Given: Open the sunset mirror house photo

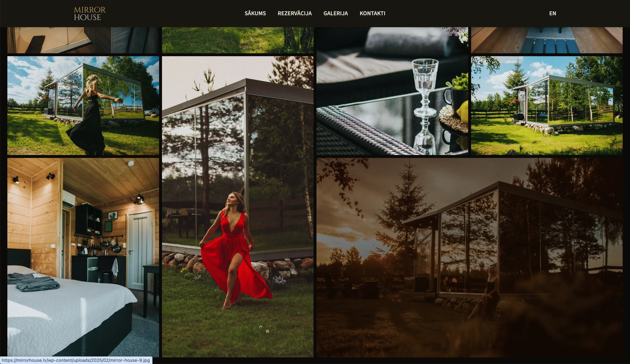Looking at the screenshot, I should click(469, 257).
